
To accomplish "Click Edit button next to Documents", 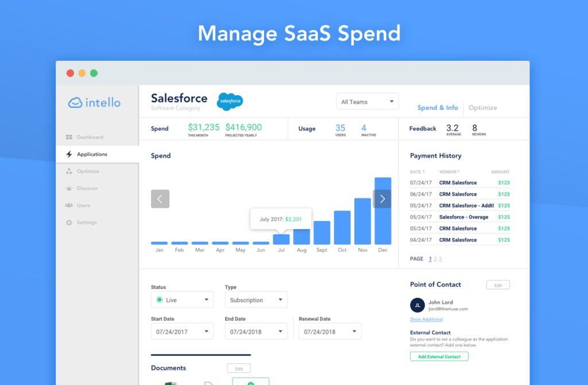I will tap(239, 368).
